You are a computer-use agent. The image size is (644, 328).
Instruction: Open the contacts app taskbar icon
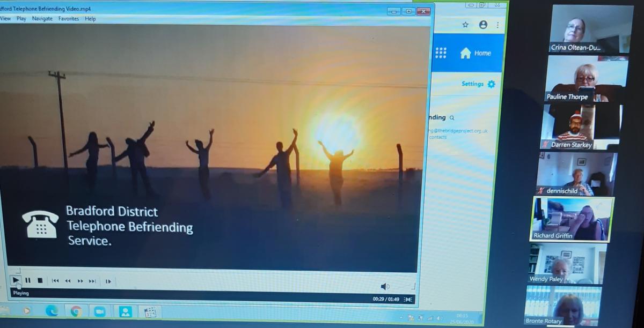126,312
